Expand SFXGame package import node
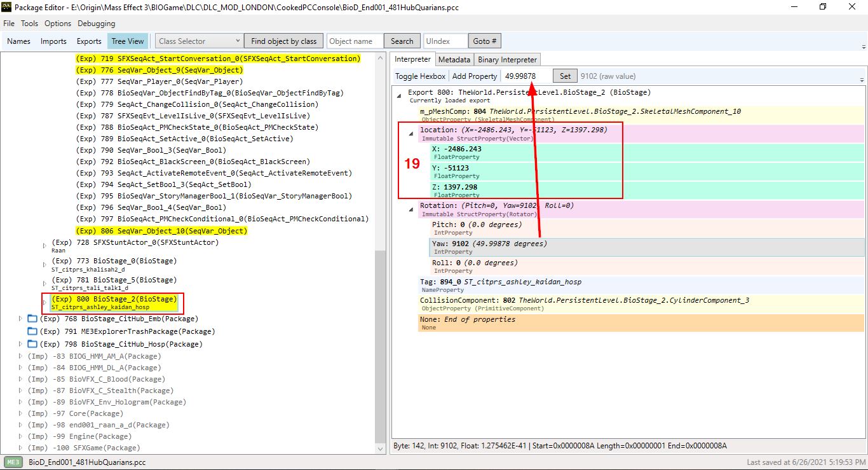 click(20, 448)
